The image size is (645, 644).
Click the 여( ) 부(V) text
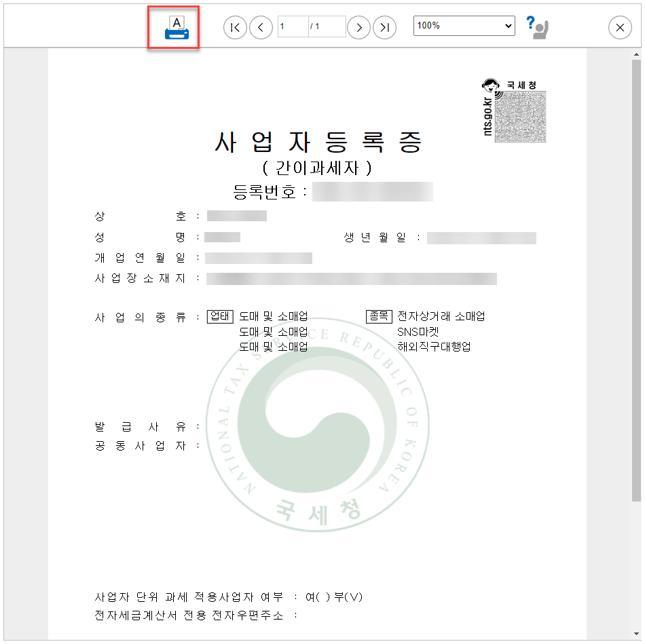tap(333, 596)
